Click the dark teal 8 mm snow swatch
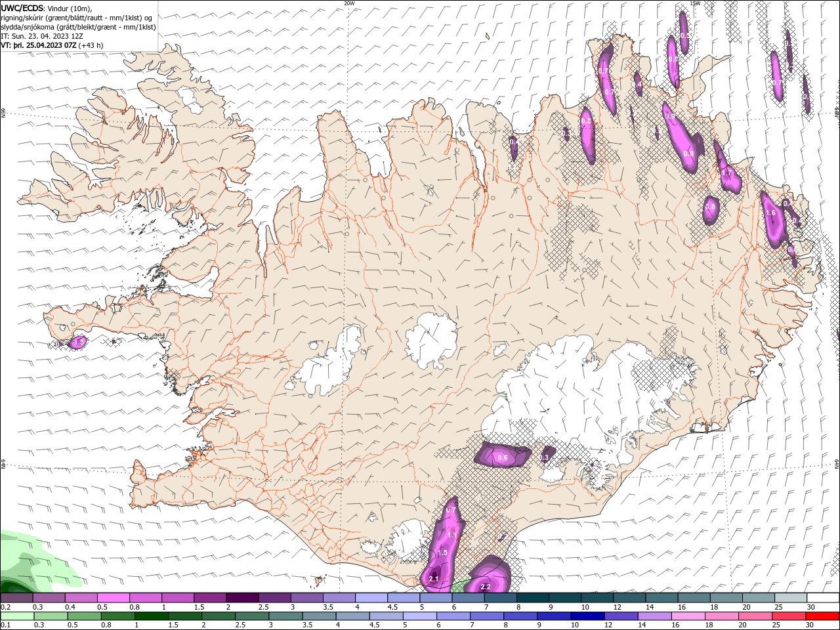The height and width of the screenshot is (630, 840). 533,598
